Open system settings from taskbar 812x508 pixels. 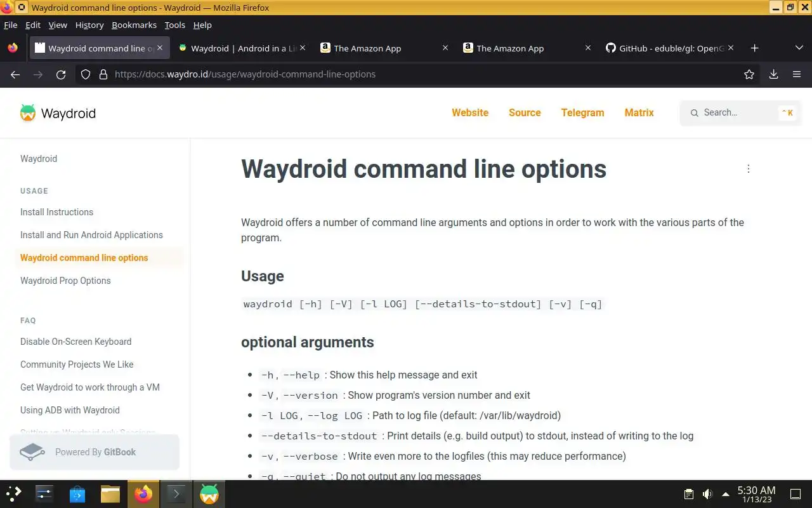[44, 494]
